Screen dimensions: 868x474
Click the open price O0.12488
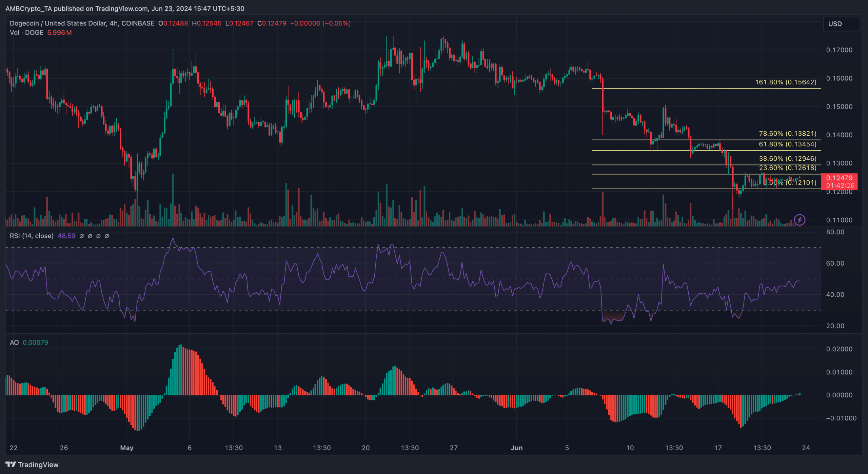(x=173, y=23)
